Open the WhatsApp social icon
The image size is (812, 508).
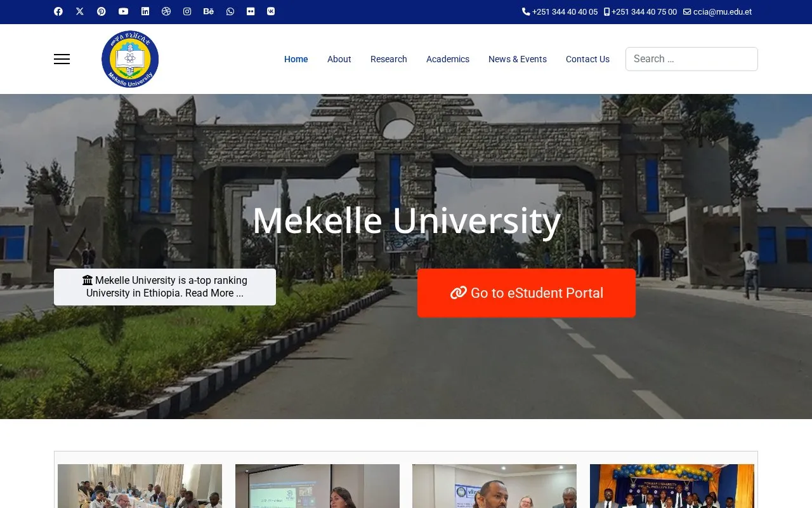[x=230, y=11]
